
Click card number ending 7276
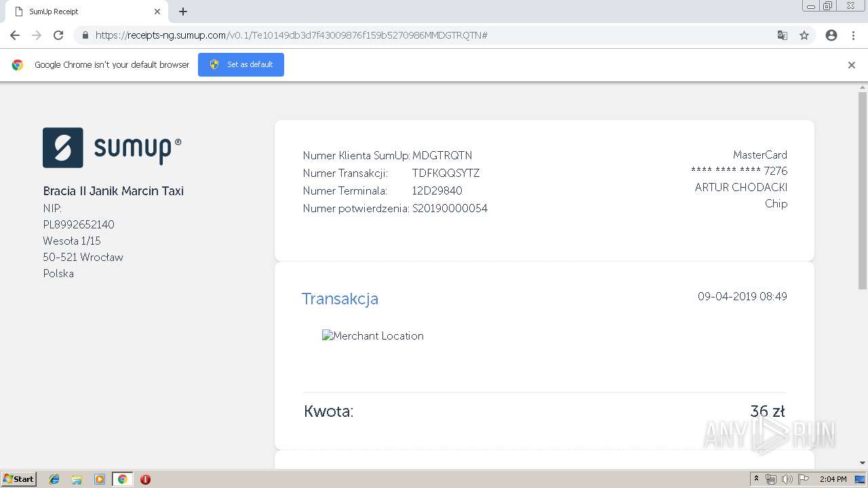[x=739, y=171]
